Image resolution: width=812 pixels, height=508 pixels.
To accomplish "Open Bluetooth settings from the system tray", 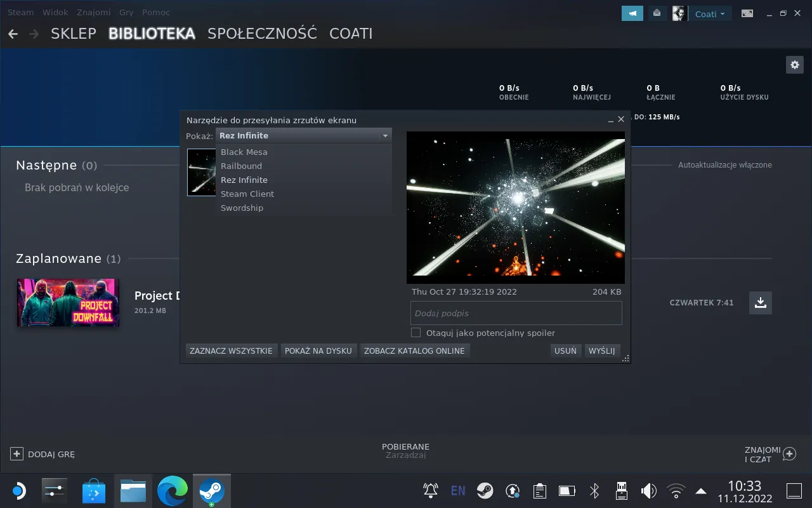I will tap(594, 490).
